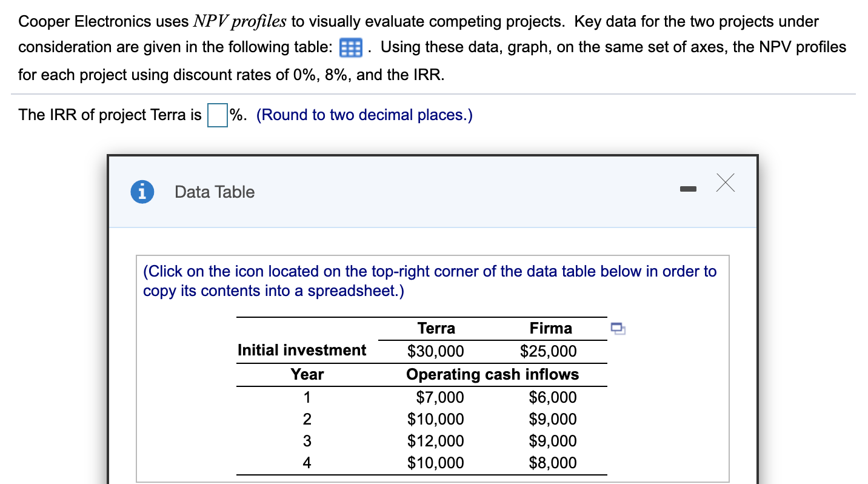This screenshot has width=868, height=484.
Task: Select the $30,000 Terra investment value
Action: click(436, 351)
